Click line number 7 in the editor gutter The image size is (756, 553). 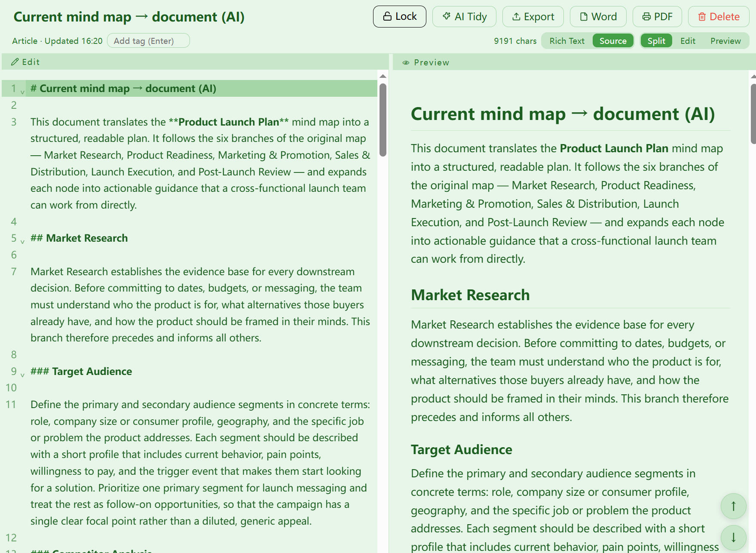[x=14, y=272]
